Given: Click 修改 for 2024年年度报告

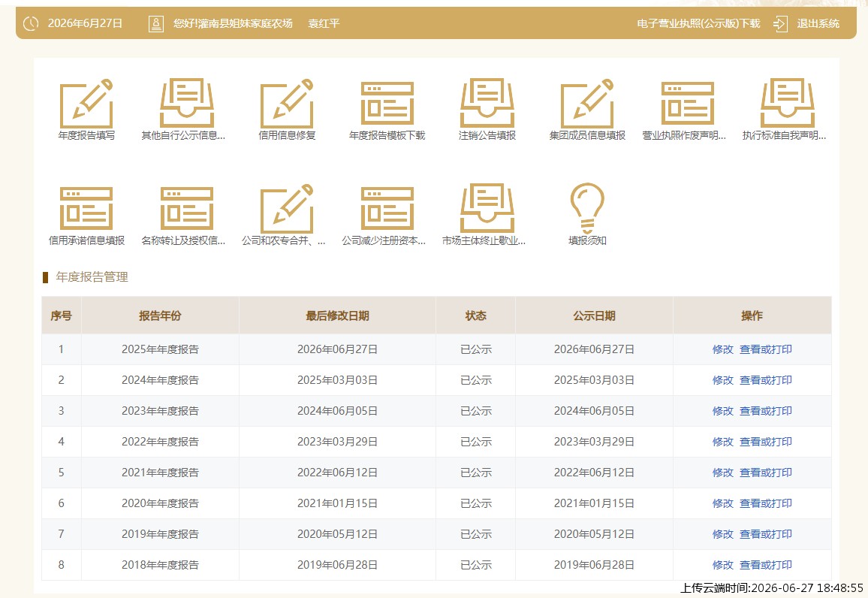Looking at the screenshot, I should pyautogui.click(x=722, y=380).
